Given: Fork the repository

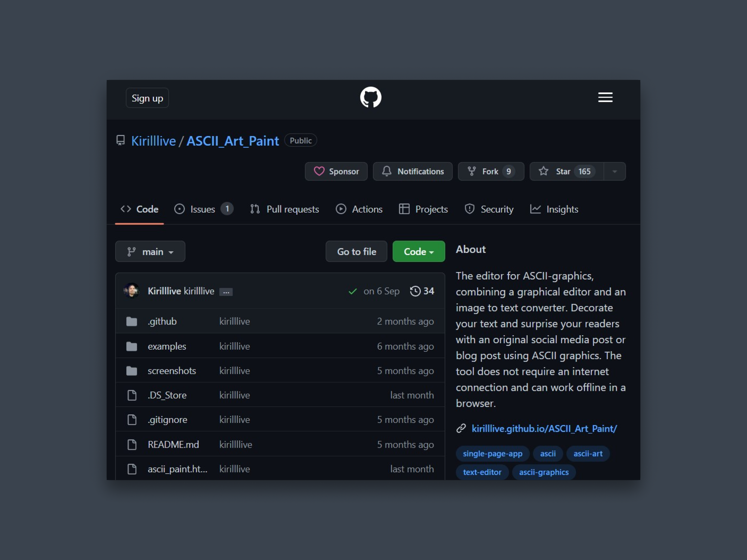Looking at the screenshot, I should click(490, 171).
